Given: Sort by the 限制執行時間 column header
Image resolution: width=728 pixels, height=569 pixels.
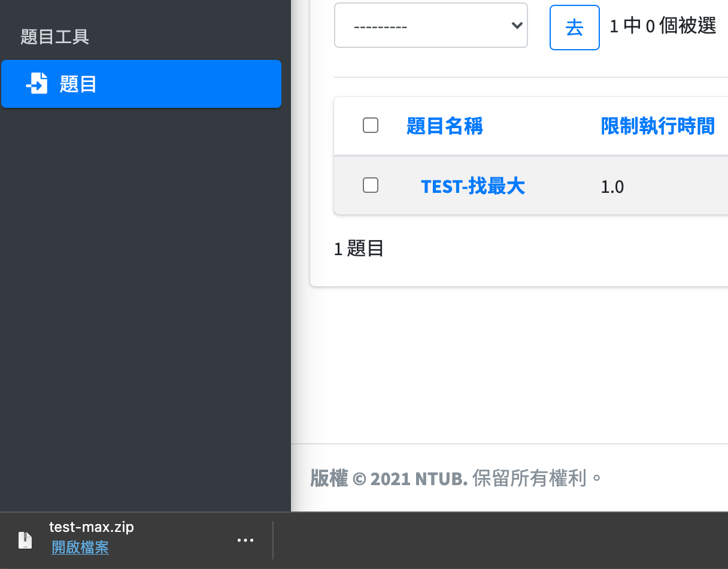Looking at the screenshot, I should pyautogui.click(x=657, y=126).
